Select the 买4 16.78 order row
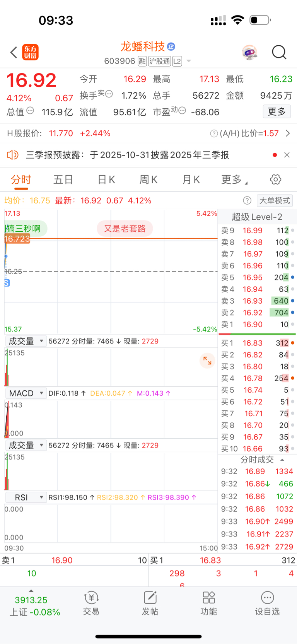Image resolution: width=297 pixels, height=644 pixels. (258, 378)
